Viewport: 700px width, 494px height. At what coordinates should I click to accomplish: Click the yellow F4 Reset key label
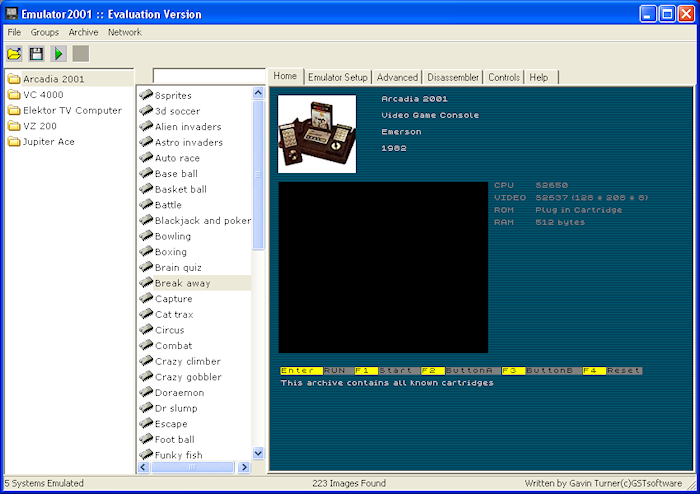pyautogui.click(x=594, y=370)
